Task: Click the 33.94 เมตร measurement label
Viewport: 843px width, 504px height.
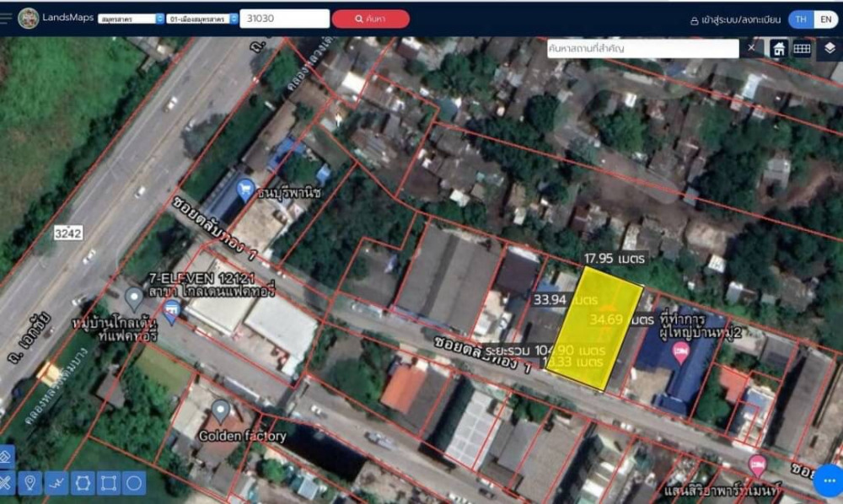Action: coord(565,300)
